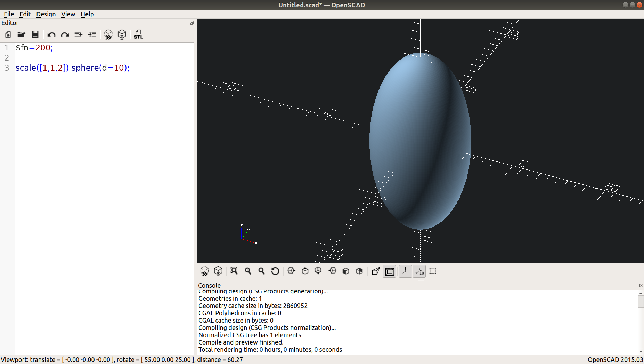
Task: Close the Console panel
Action: [641, 286]
